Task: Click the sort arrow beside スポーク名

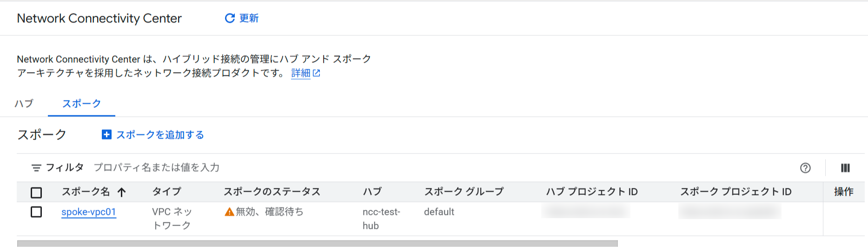Action: click(x=122, y=192)
